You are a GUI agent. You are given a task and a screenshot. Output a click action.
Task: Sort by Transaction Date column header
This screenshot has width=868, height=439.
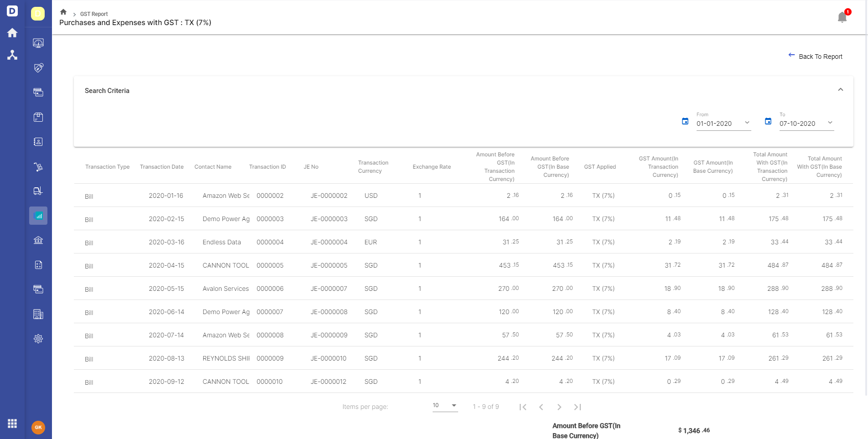coord(162,167)
